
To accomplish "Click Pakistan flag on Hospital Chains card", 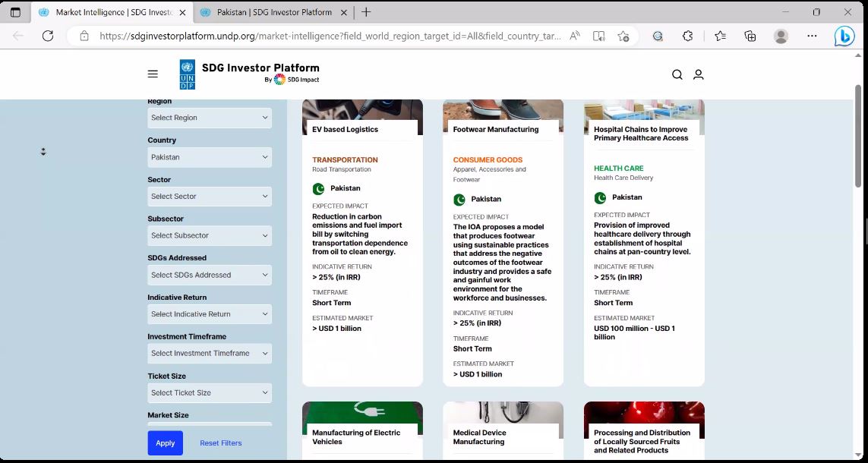I will click(x=600, y=197).
